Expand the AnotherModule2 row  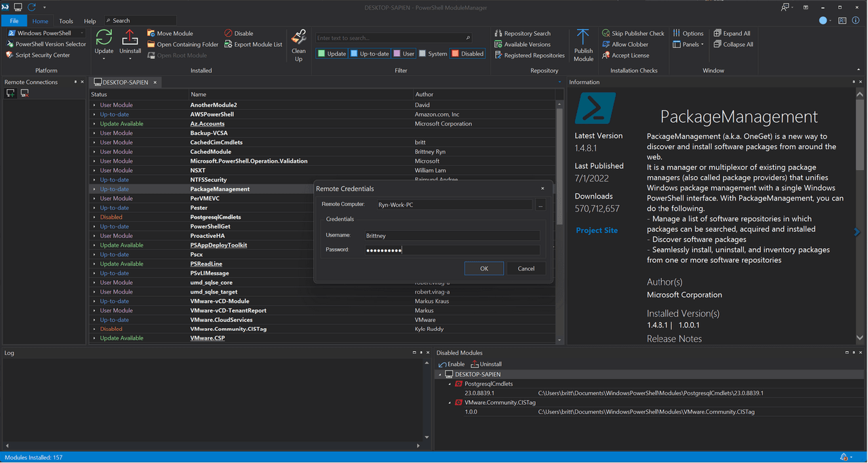point(95,105)
